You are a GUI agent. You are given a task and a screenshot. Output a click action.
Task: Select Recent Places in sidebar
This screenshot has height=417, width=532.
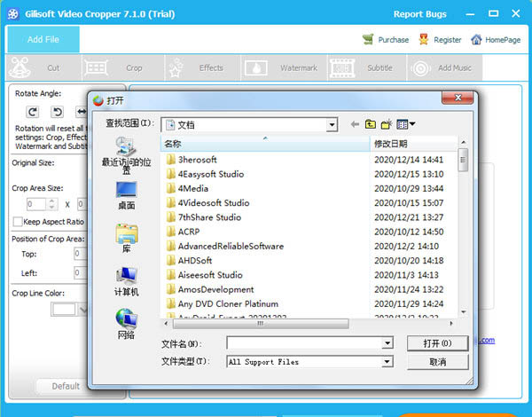point(126,155)
